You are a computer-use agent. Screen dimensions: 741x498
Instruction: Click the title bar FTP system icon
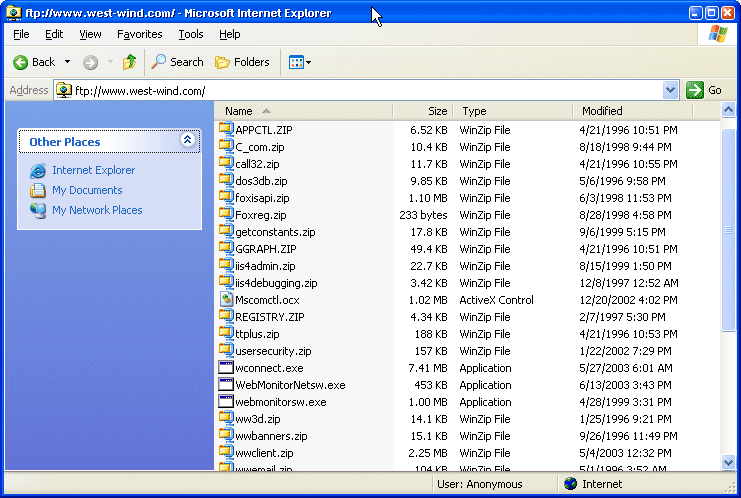(14, 13)
